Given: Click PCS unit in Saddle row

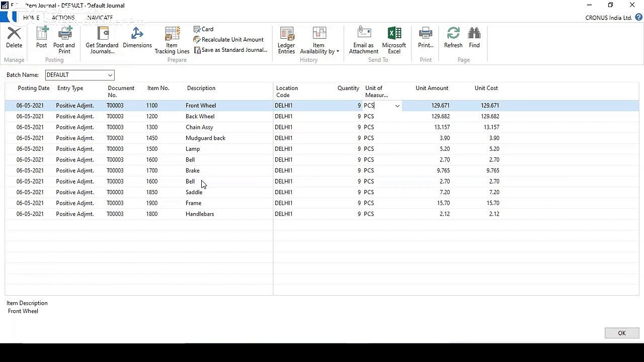Looking at the screenshot, I should (369, 192).
